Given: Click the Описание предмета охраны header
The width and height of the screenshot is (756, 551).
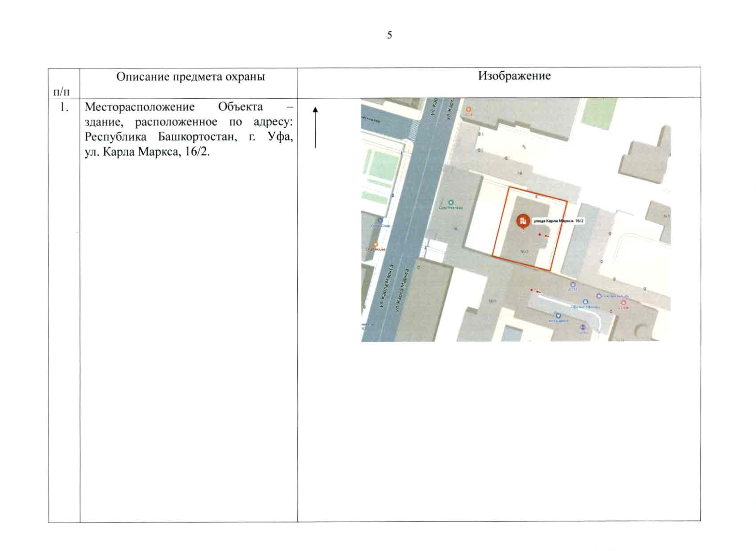Looking at the screenshot, I should click(x=190, y=77).
